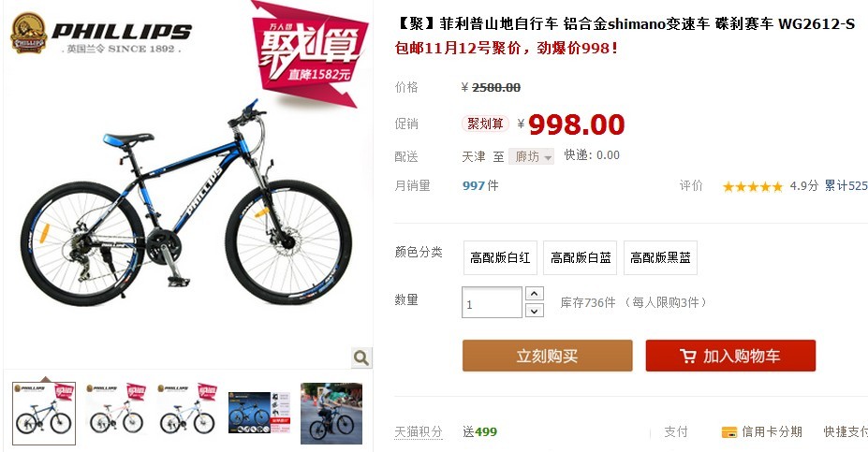Image resolution: width=868 pixels, height=452 pixels.
Task: Click the small 聚划算 tag beside price
Action: pos(485,124)
